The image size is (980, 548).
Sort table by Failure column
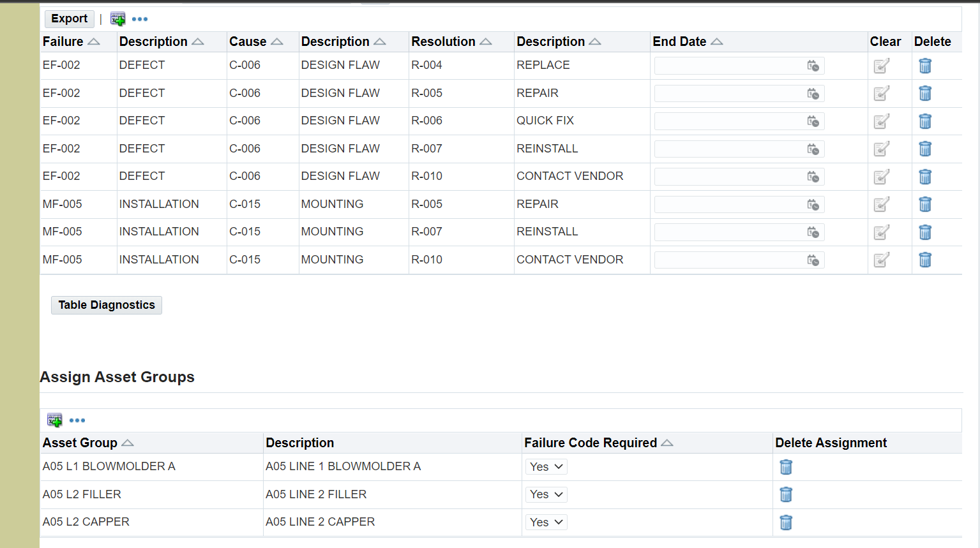coord(93,42)
